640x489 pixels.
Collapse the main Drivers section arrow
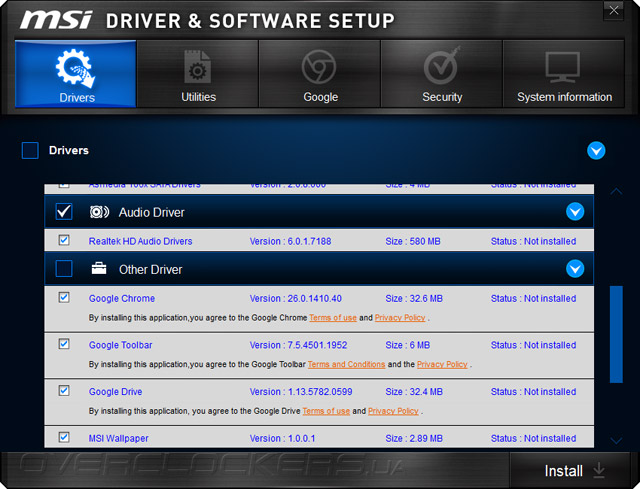[x=596, y=151]
